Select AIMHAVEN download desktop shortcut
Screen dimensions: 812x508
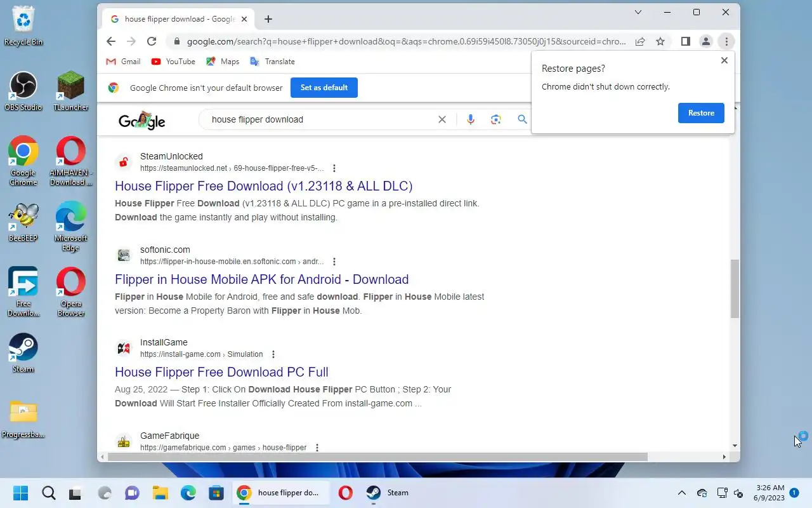click(71, 161)
